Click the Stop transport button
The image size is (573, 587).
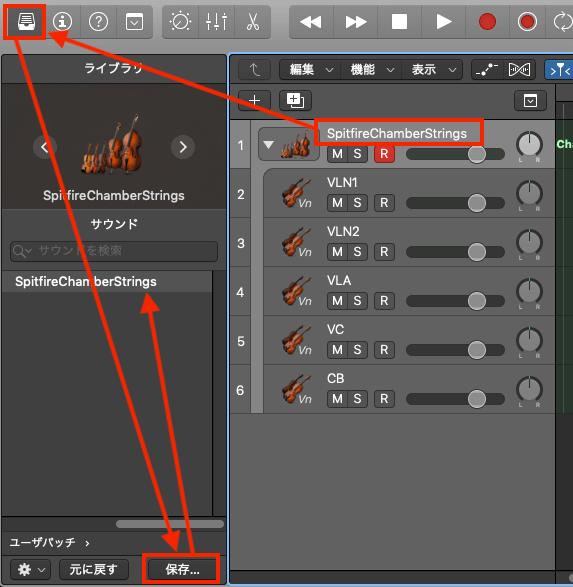click(x=399, y=22)
